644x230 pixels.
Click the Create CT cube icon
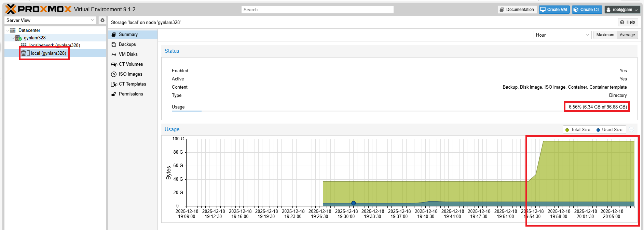(x=576, y=10)
